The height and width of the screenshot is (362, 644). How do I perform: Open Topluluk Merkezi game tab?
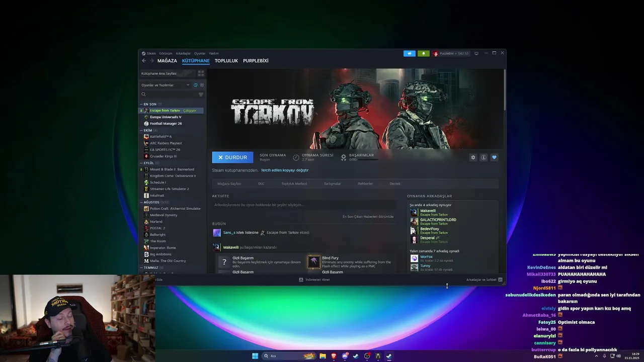(x=294, y=184)
